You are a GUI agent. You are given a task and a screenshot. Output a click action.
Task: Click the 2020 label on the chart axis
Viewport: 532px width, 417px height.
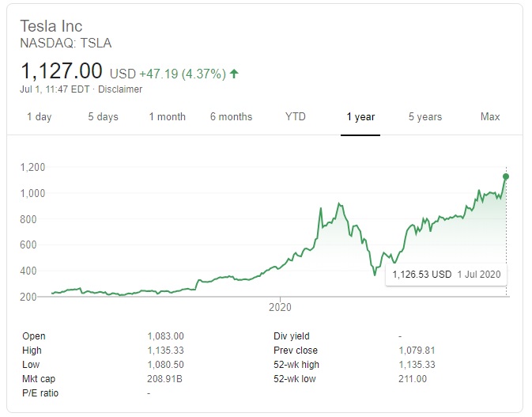pyautogui.click(x=281, y=306)
